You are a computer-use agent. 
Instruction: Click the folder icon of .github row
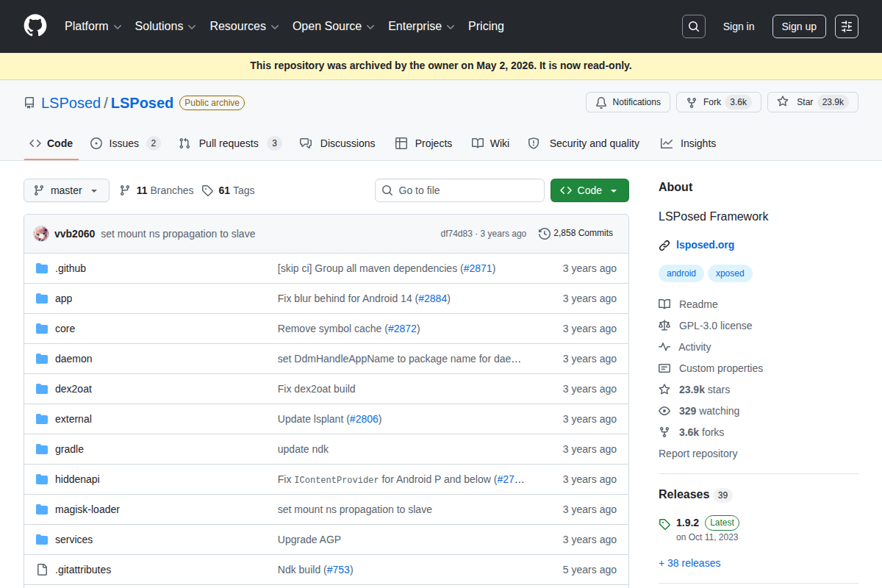point(42,268)
